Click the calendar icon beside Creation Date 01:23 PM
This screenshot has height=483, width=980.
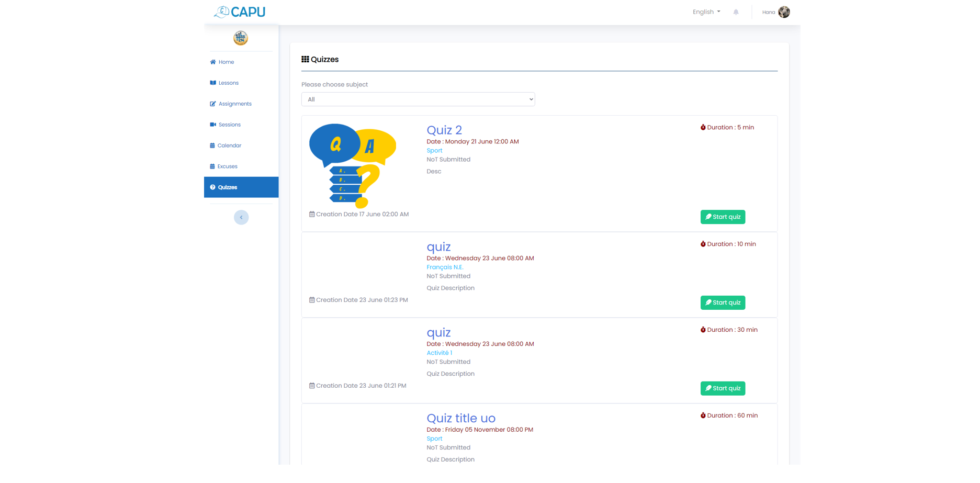[x=312, y=300]
